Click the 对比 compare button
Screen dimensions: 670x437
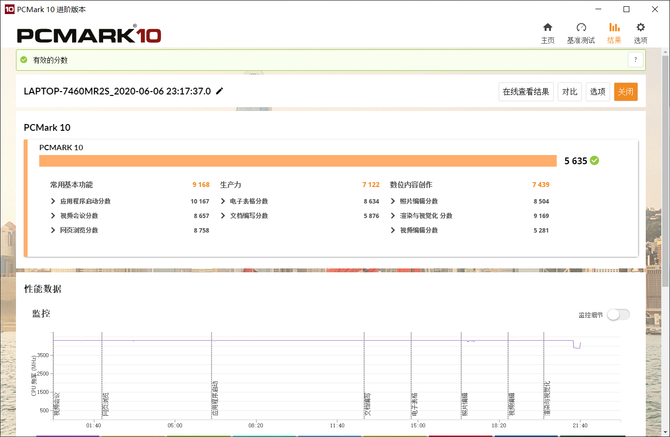[x=569, y=91]
